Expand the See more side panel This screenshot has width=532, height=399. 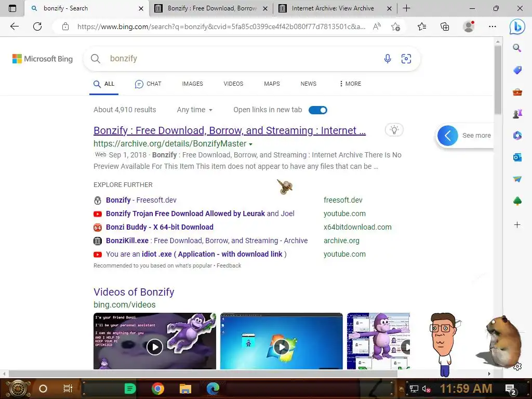[464, 136]
